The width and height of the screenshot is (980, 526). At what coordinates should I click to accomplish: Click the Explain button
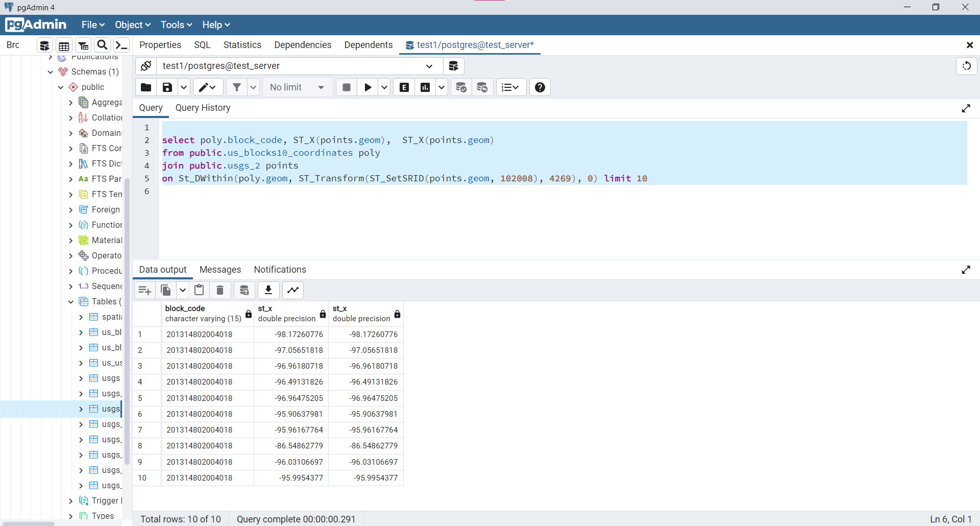coord(404,87)
